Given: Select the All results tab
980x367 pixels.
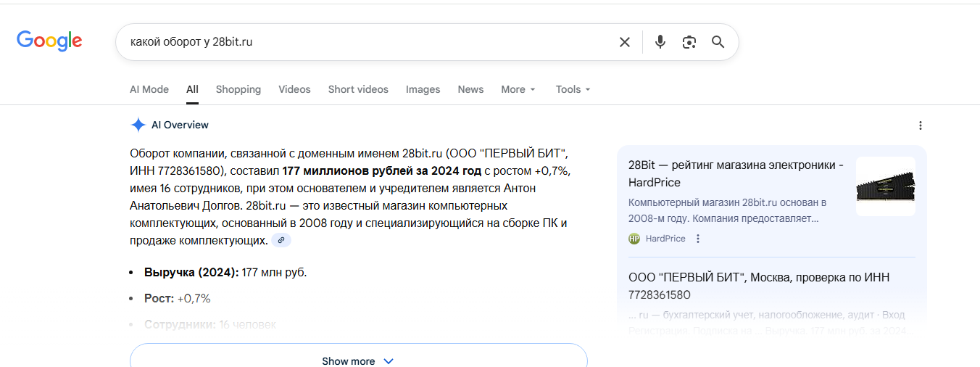Looking at the screenshot, I should tap(192, 89).
